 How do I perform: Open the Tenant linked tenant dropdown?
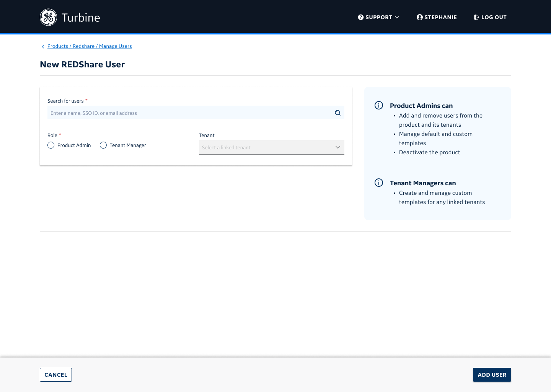point(268,147)
